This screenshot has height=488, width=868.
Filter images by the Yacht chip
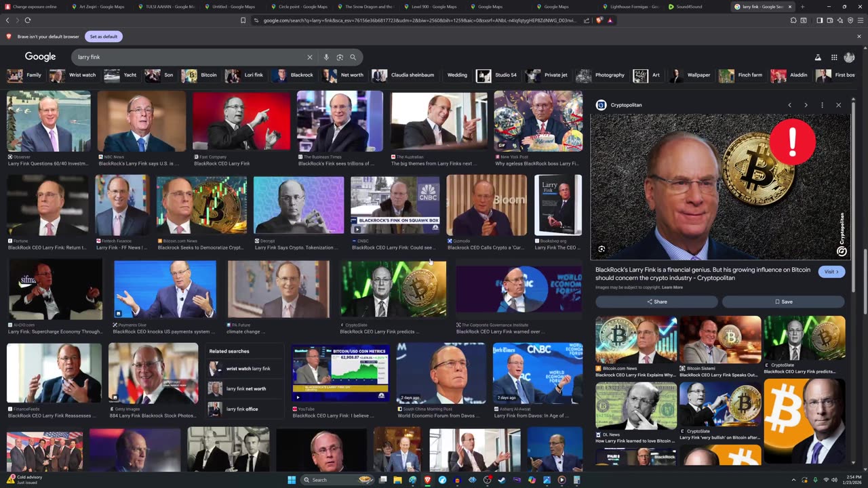point(121,75)
